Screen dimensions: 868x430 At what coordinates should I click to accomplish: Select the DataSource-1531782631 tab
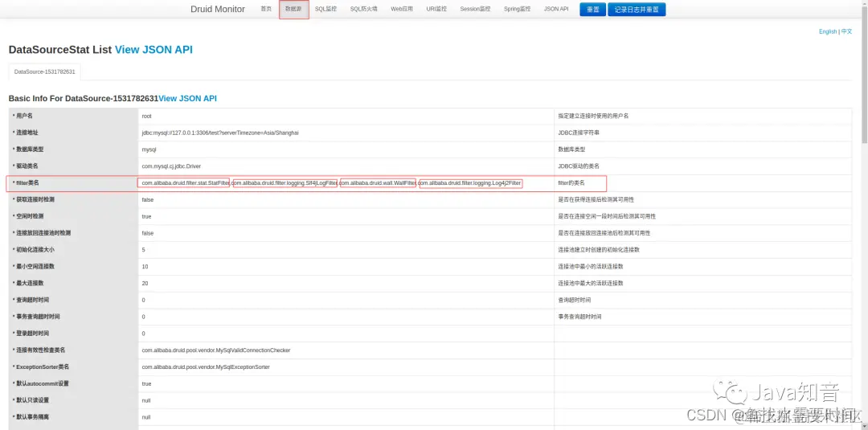(45, 72)
